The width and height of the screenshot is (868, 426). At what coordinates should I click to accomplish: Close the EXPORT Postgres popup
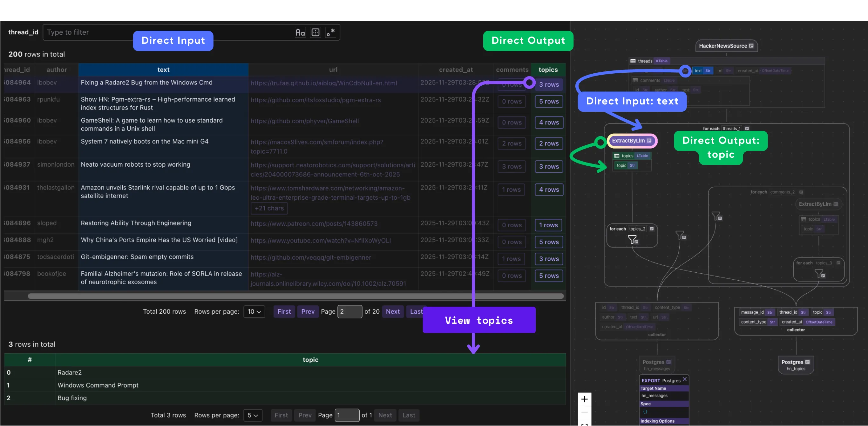[x=684, y=379]
